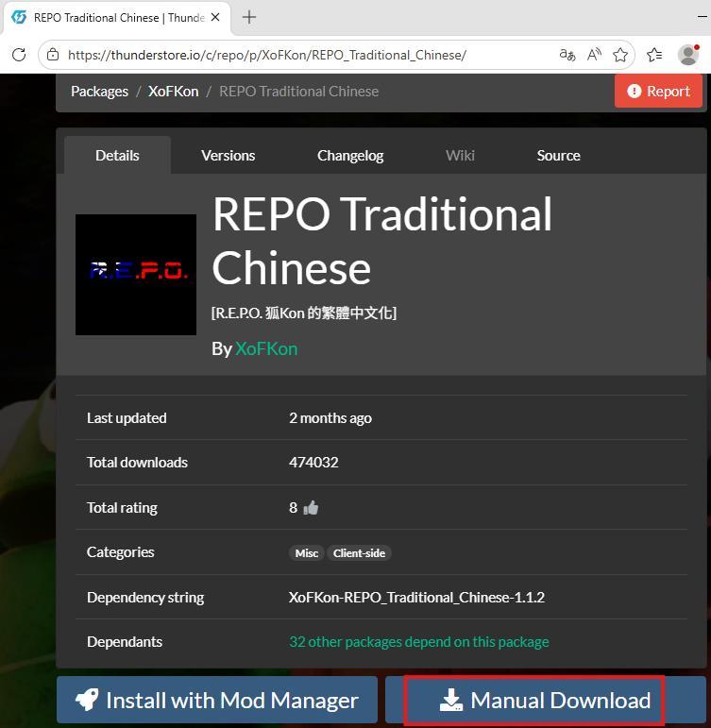The width and height of the screenshot is (711, 728).
Task: Click the REPO Traditional Chinese page title
Action: (x=381, y=241)
